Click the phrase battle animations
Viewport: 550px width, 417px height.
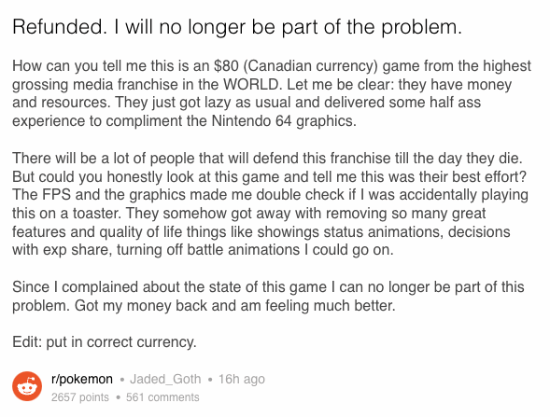coord(243,250)
